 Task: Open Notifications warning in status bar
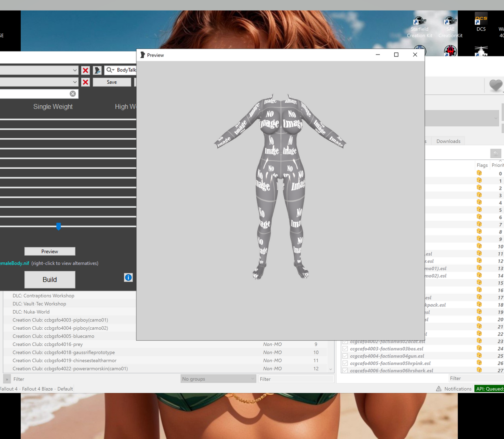coord(453,389)
